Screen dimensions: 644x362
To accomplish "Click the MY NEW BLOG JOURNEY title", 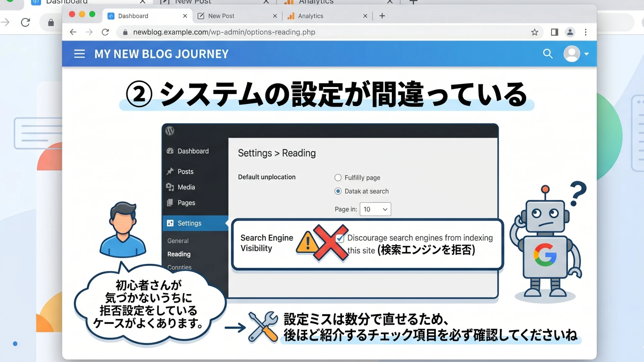I will tap(161, 54).
